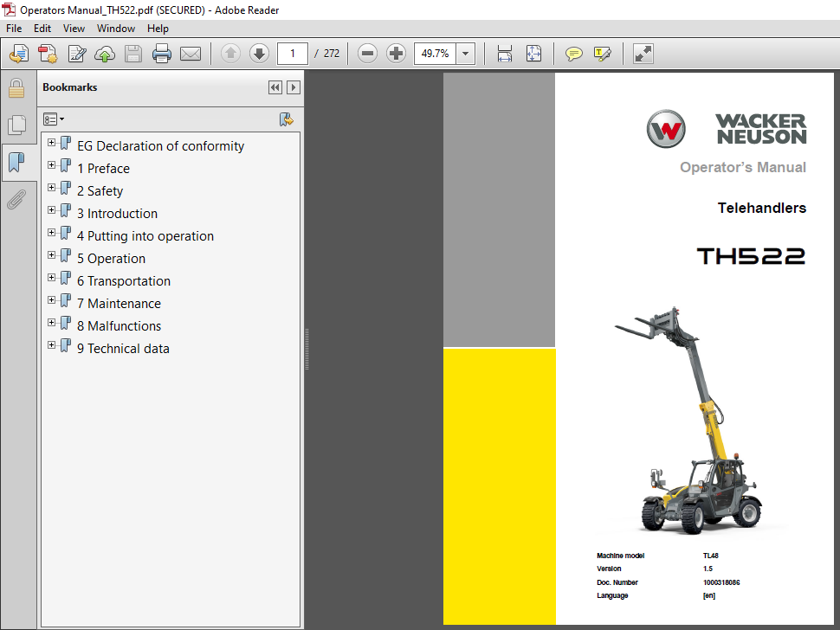Screen dimensions: 840x630
Task: Click the Sign or edit document icon
Action: pyautogui.click(x=76, y=54)
